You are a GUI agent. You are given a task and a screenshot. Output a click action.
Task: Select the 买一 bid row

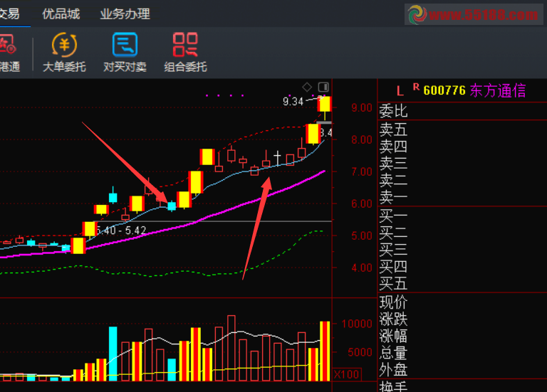[394, 215]
